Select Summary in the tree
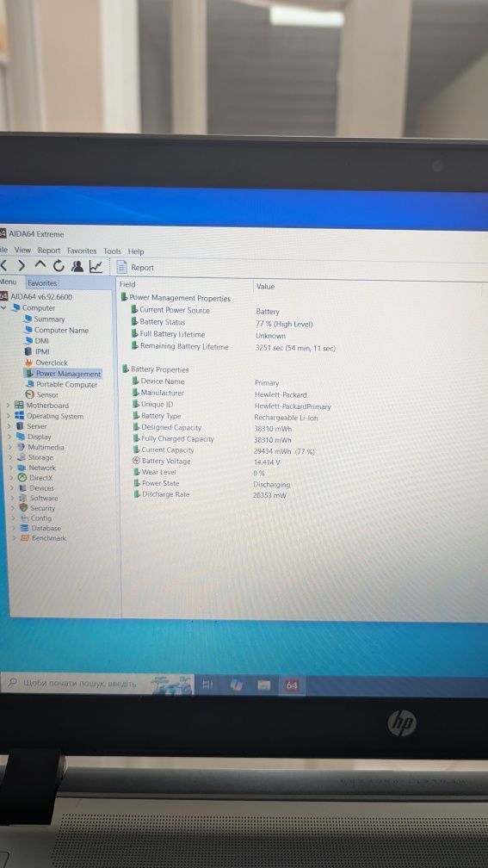The image size is (488, 868). 44,319
